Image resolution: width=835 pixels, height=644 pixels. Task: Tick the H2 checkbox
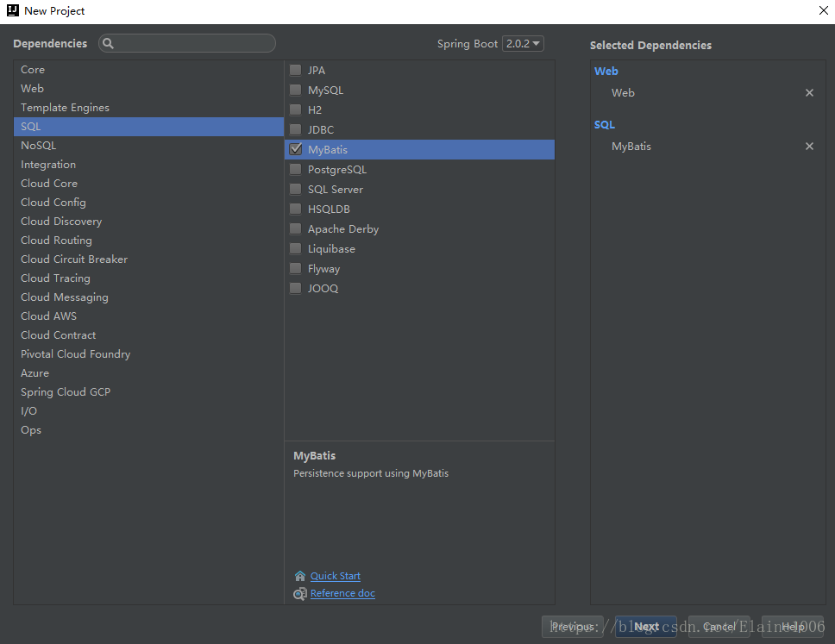click(x=296, y=109)
